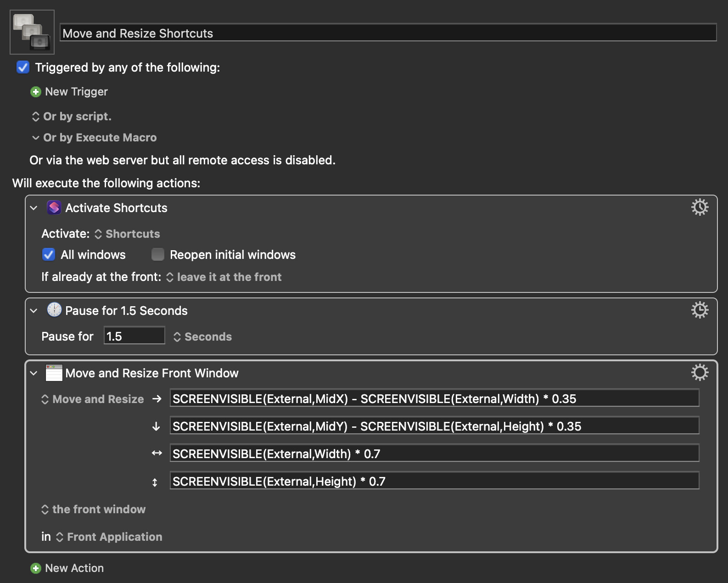Screen dimensions: 728x583
Task: Open gear menu for Move and Resize action
Action: coord(700,373)
